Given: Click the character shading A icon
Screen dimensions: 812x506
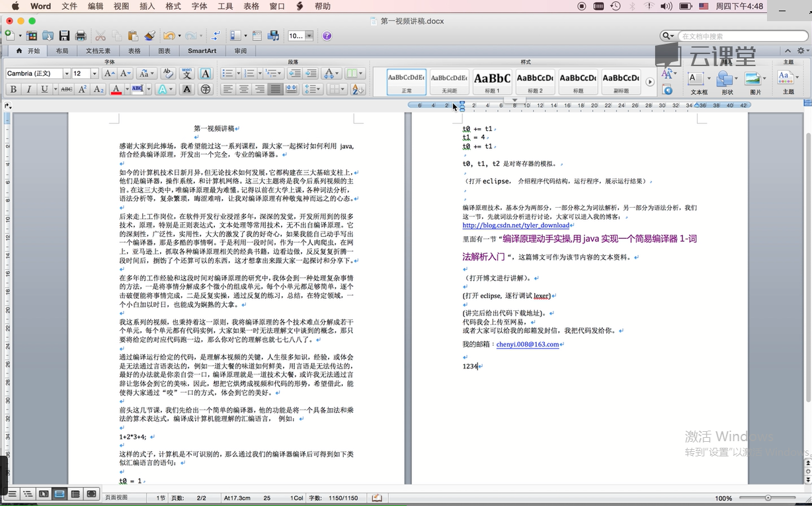Looking at the screenshot, I should (187, 89).
